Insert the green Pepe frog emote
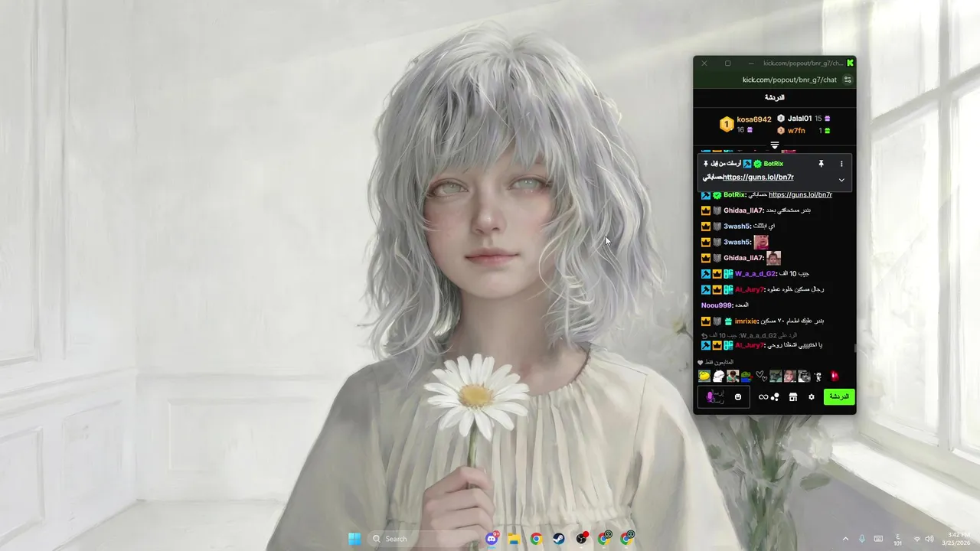980x551 pixels. tap(746, 376)
